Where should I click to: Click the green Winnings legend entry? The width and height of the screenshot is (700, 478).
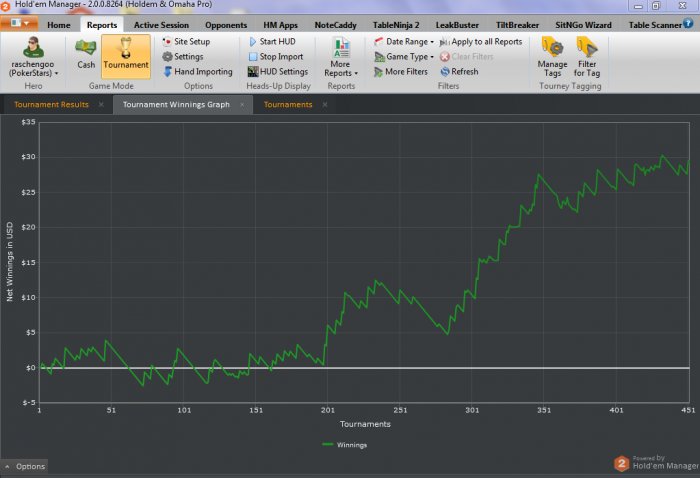click(345, 444)
